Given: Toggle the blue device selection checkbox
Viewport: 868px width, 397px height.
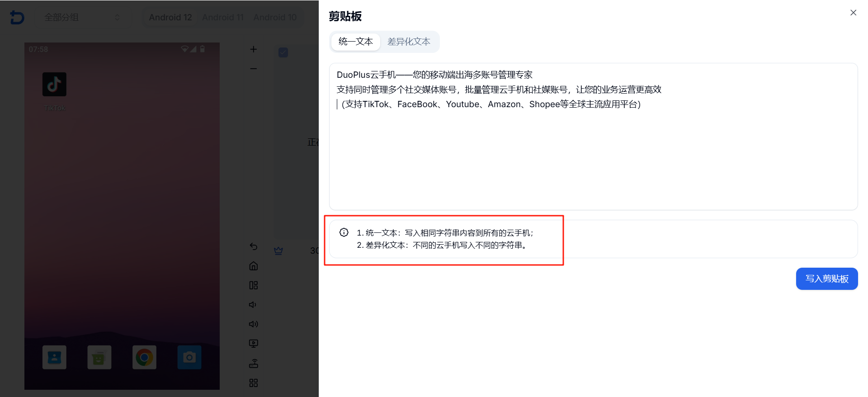Looking at the screenshot, I should click(283, 52).
